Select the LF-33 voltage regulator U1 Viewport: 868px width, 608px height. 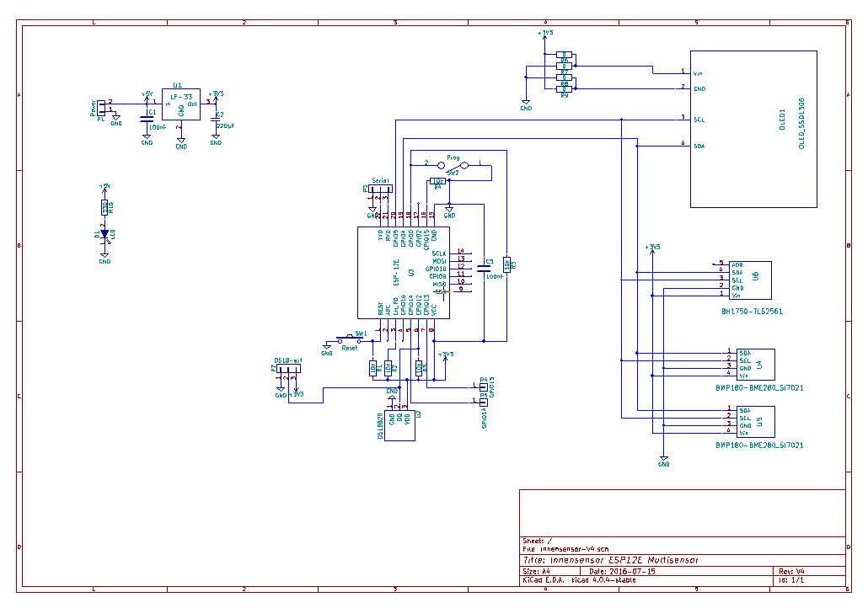[181, 104]
